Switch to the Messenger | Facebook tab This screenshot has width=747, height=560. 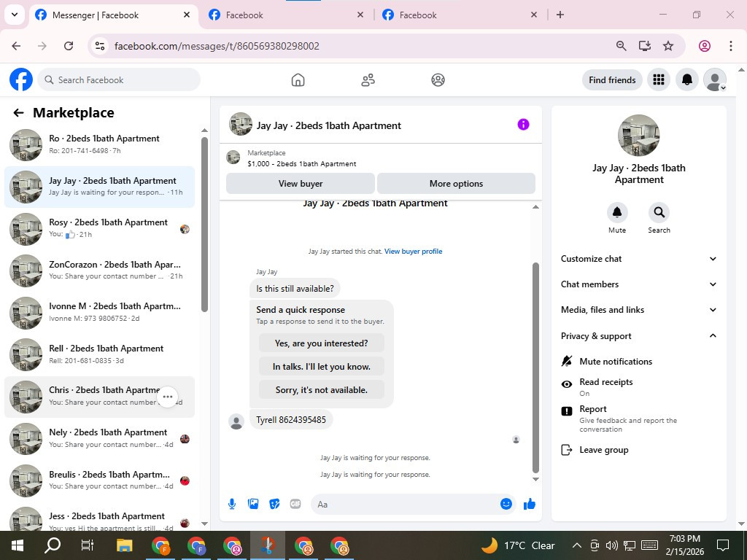click(x=113, y=15)
